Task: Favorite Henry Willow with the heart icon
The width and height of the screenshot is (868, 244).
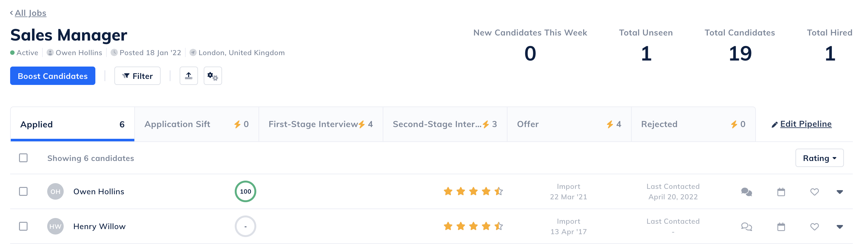Action: [814, 227]
